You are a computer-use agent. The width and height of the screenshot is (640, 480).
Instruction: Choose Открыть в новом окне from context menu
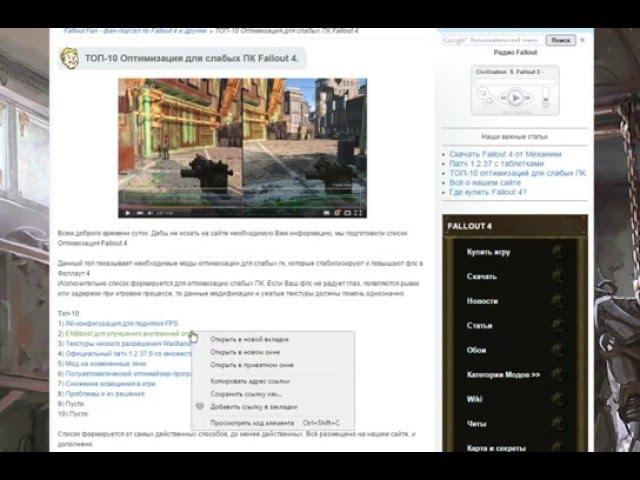pyautogui.click(x=245, y=352)
